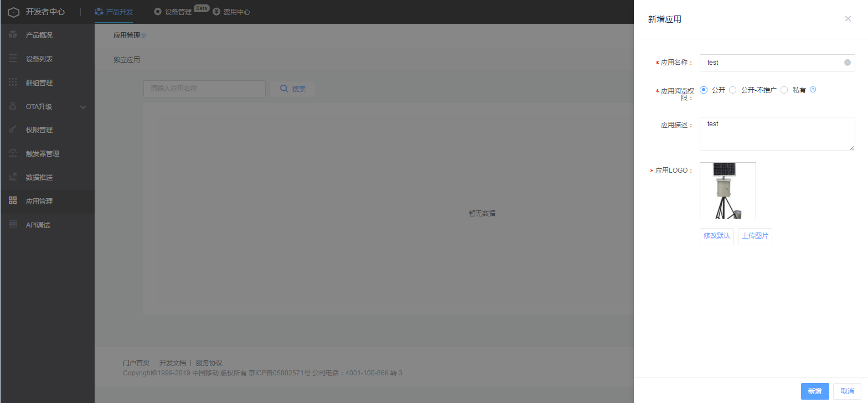Click the 暂无数据 empty table text
Image resolution: width=868 pixels, height=403 pixels.
coord(482,213)
